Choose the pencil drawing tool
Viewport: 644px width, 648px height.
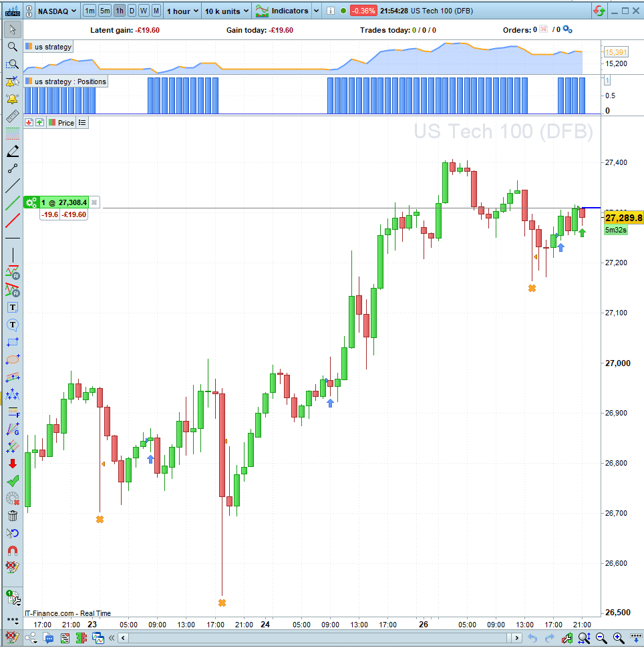[13, 151]
